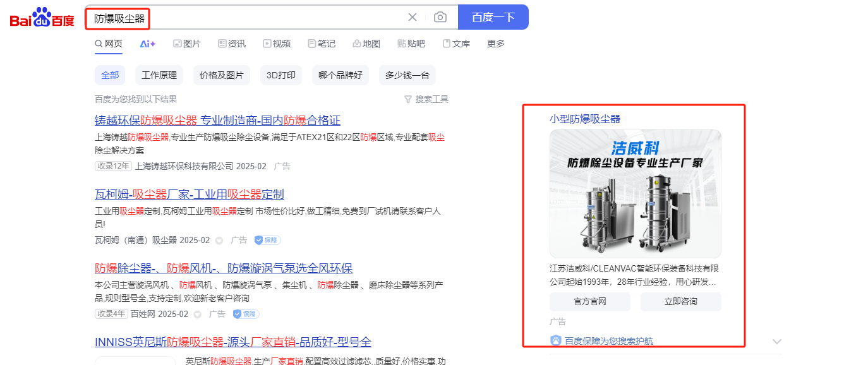The height and width of the screenshot is (365, 868).
Task: Clear the search box with the X icon
Action: [x=413, y=17]
